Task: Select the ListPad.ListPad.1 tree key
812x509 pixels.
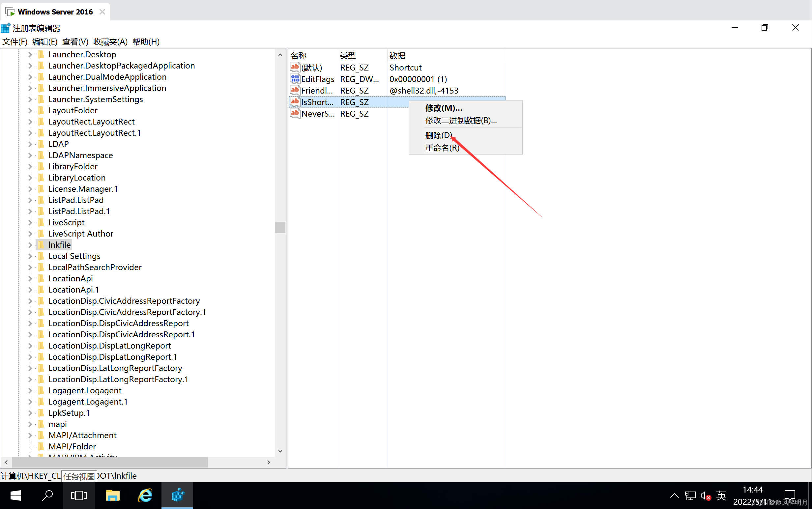Action: pyautogui.click(x=79, y=211)
